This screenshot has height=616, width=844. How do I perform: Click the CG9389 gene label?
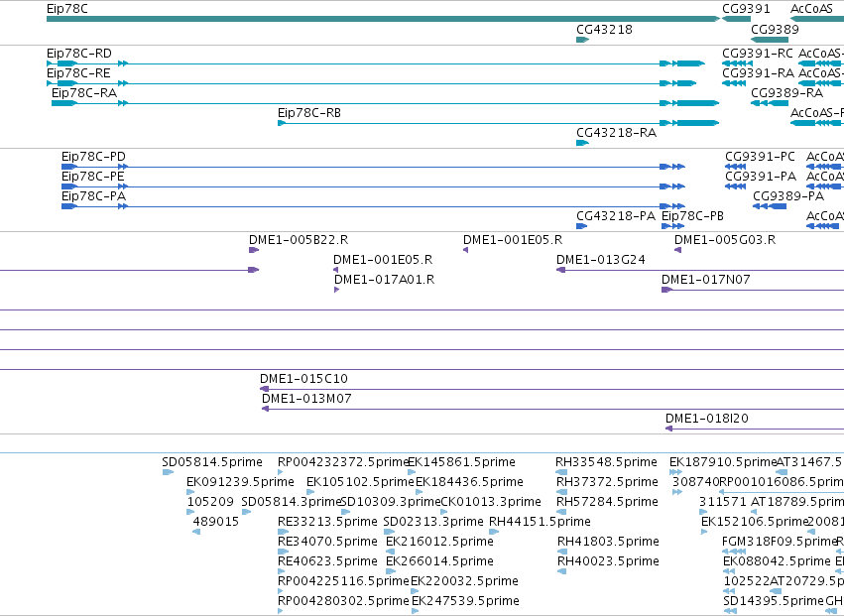(776, 30)
